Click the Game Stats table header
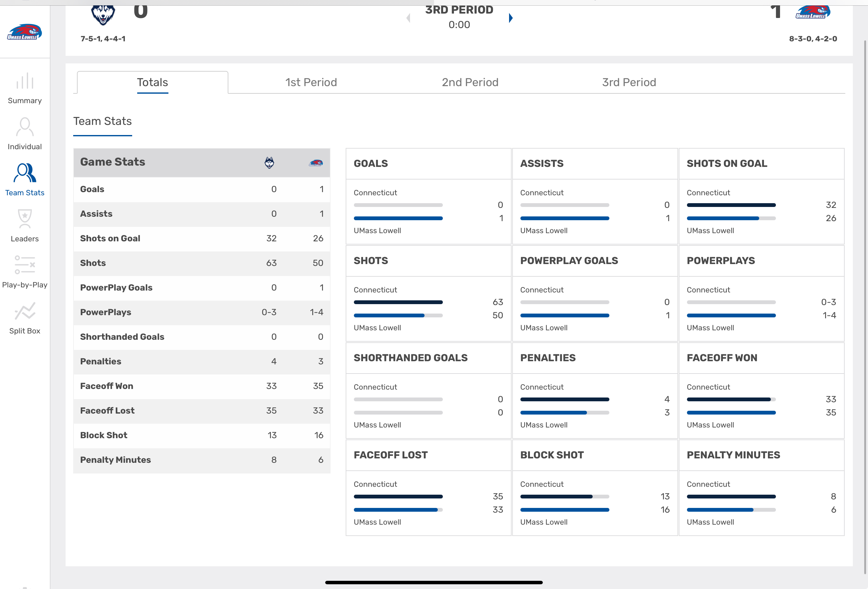Viewport: 868px width, 589px height. [202, 162]
